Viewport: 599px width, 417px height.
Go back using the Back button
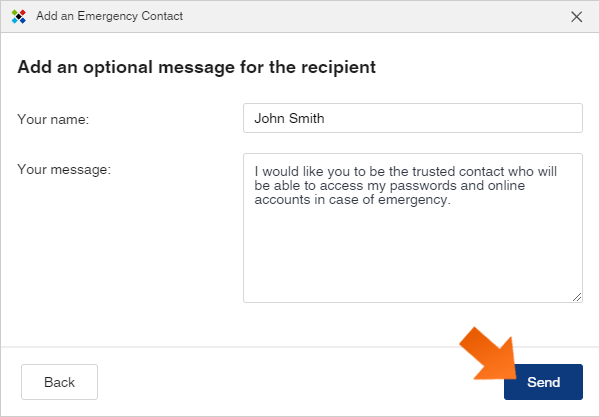pos(59,382)
